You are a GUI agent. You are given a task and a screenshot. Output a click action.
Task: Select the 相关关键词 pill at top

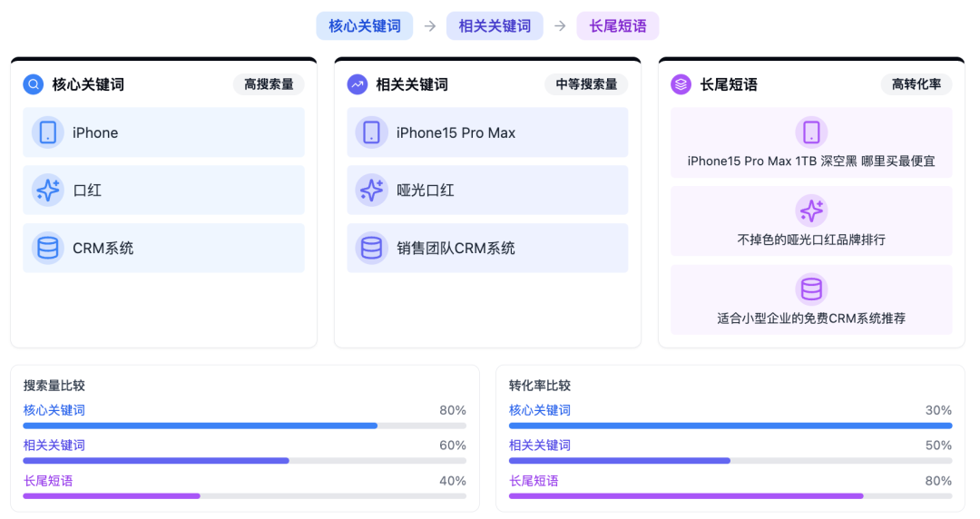495,25
